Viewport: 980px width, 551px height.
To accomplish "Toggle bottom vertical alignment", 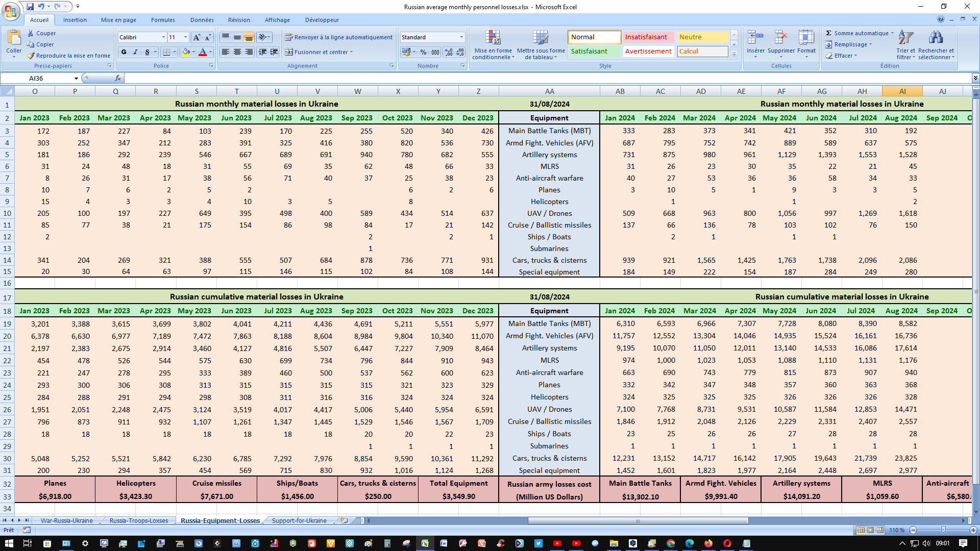I will click(249, 37).
